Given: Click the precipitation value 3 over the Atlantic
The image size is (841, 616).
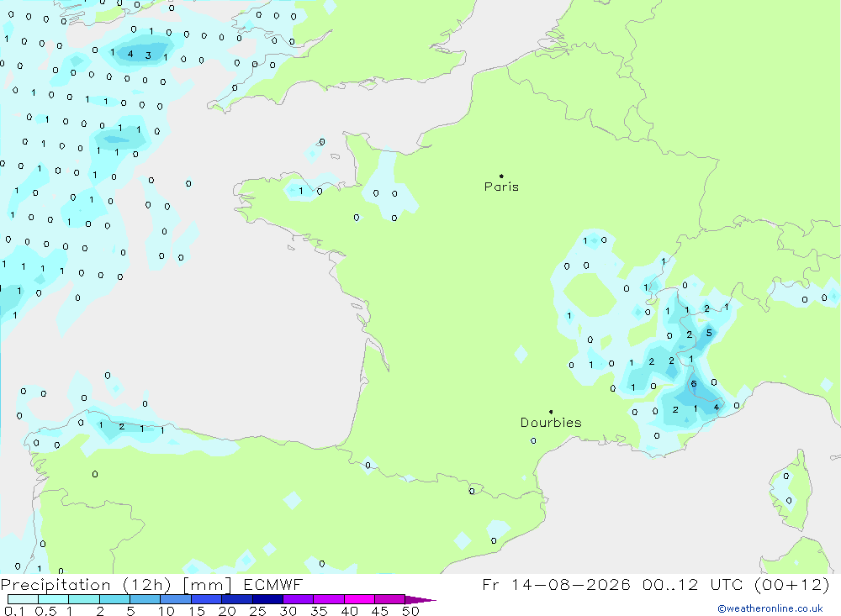Looking at the screenshot, I should click(148, 55).
